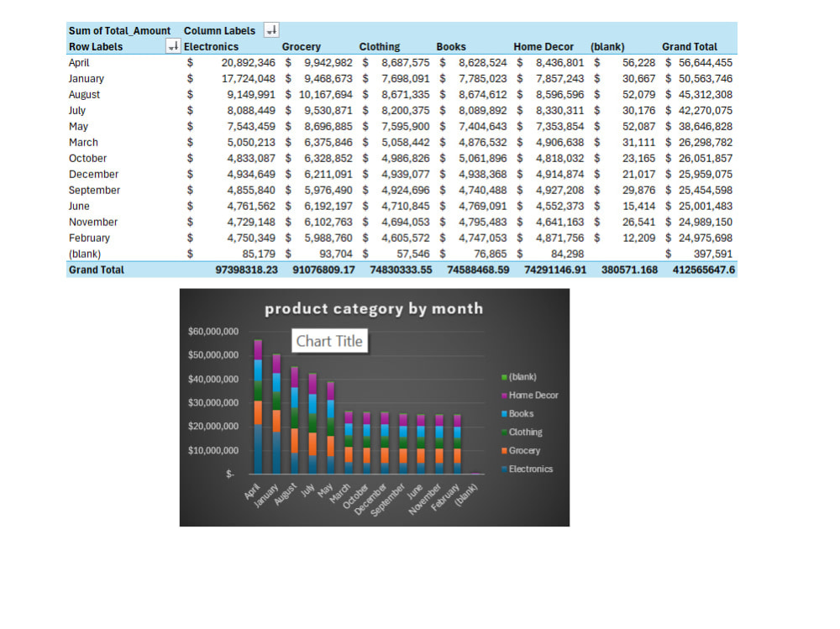Select the Grocery column header
This screenshot has width=840, height=629.
(301, 47)
